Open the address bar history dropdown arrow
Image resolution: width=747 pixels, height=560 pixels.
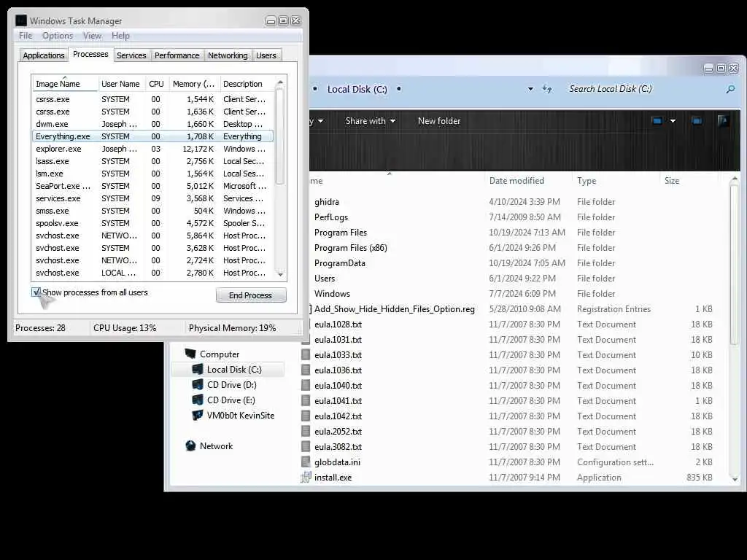pyautogui.click(x=530, y=89)
